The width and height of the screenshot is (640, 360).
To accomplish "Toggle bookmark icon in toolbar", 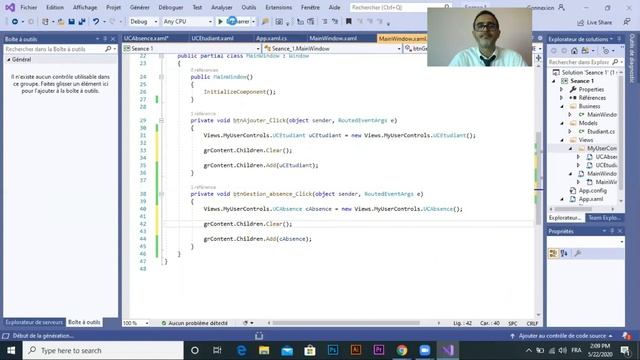I will [x=349, y=22].
